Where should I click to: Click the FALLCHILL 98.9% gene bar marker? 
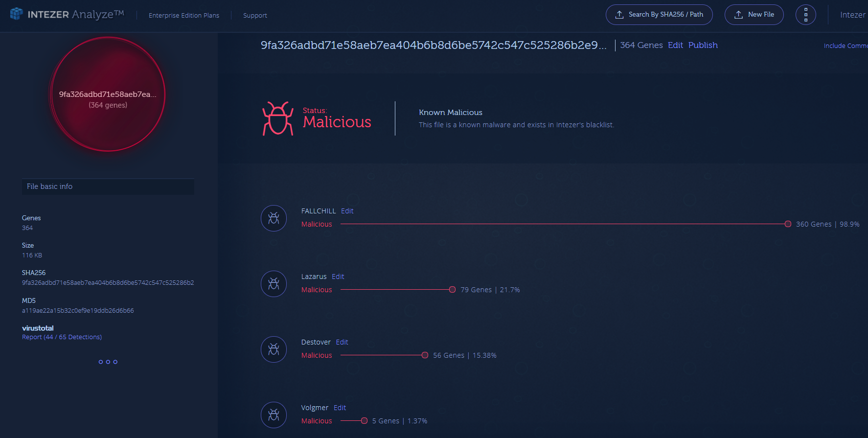[x=788, y=224]
